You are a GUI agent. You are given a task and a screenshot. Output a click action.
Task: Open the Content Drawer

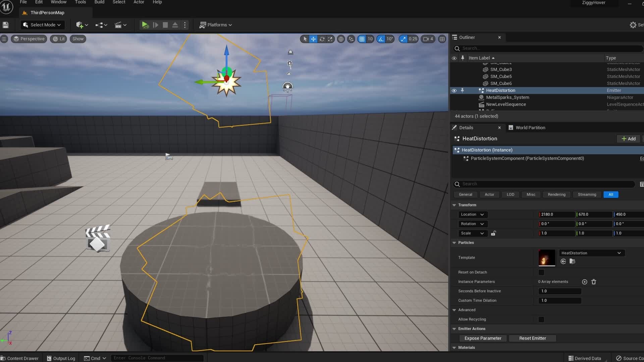(x=19, y=358)
